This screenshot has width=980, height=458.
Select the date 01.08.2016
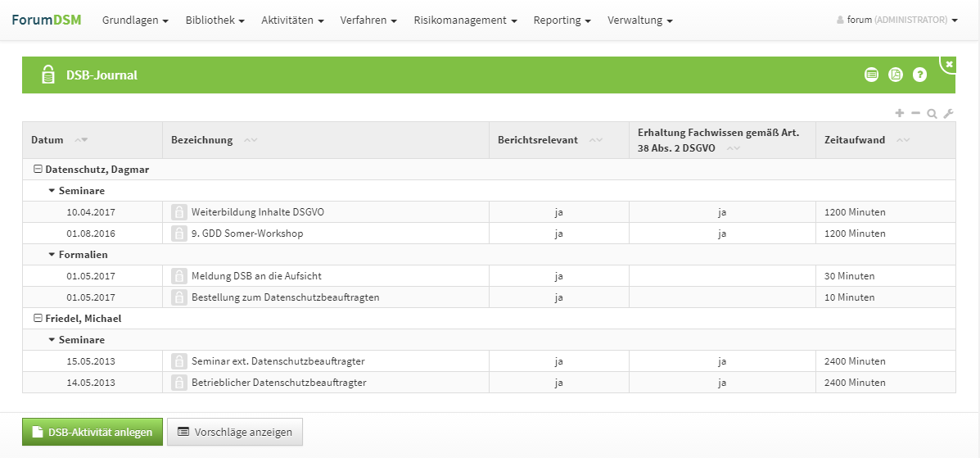click(91, 234)
